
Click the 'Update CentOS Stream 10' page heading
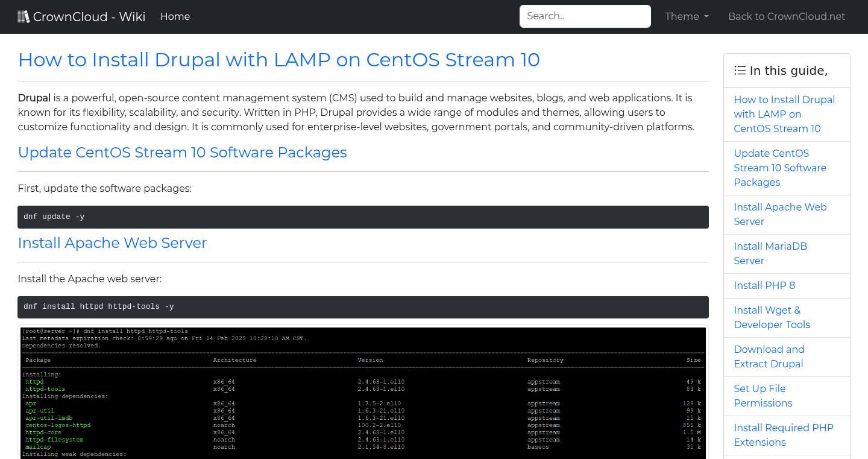tap(183, 153)
